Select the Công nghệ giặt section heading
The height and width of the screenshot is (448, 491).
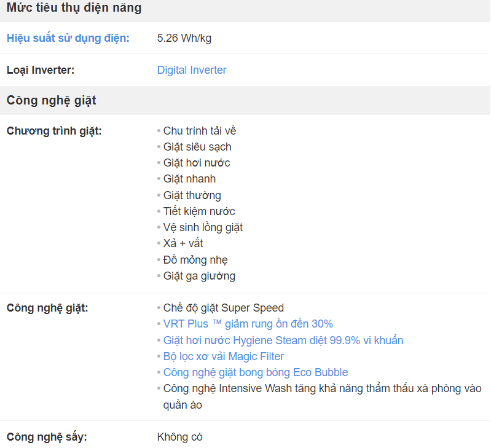tap(52, 101)
